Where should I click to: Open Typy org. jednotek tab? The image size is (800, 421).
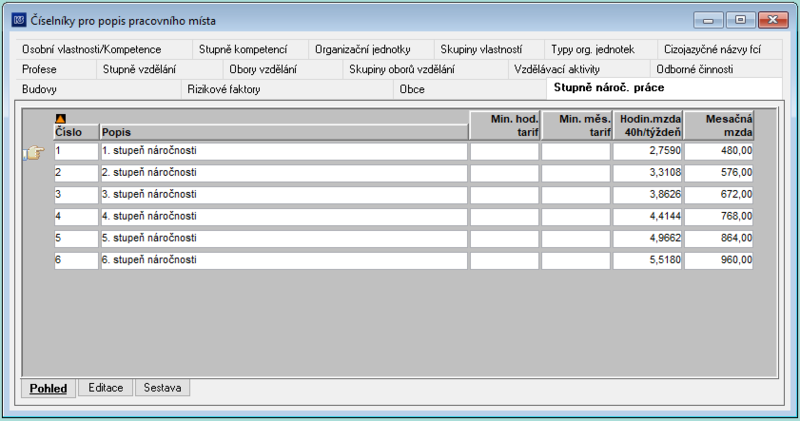(x=601, y=49)
